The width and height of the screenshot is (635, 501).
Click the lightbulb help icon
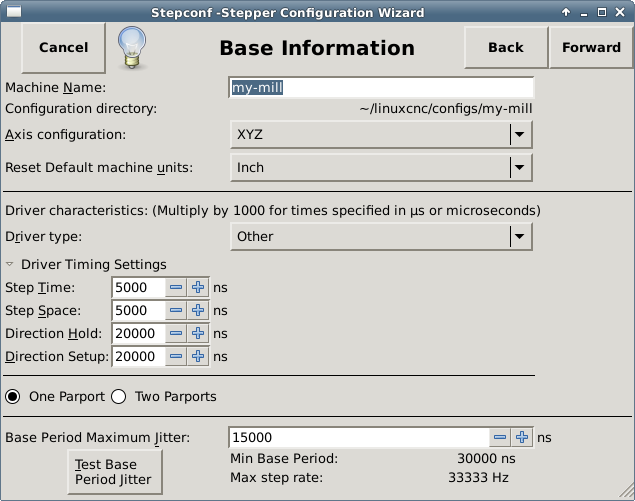(x=133, y=47)
